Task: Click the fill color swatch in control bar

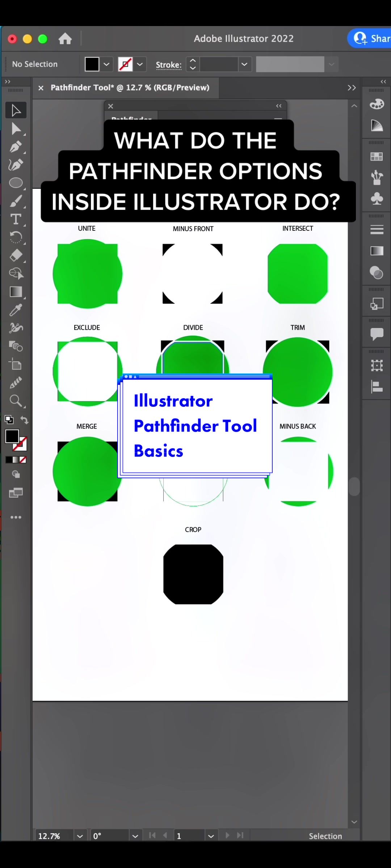Action: (92, 64)
